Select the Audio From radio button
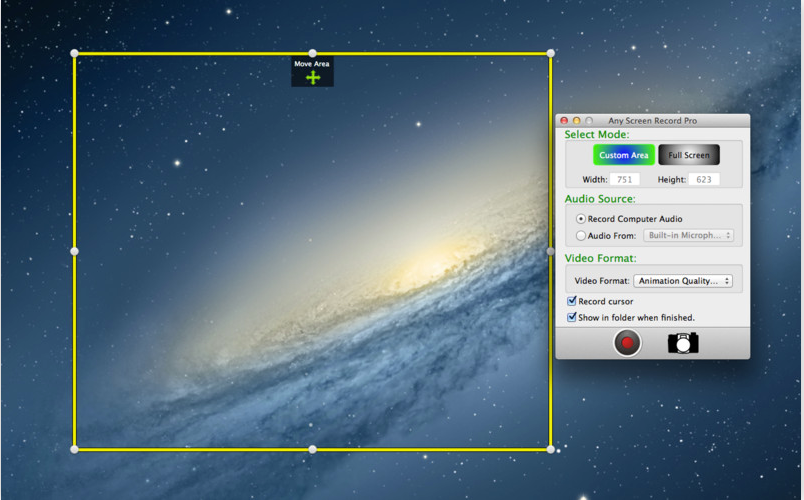Image resolution: width=804 pixels, height=500 pixels. pos(580,235)
